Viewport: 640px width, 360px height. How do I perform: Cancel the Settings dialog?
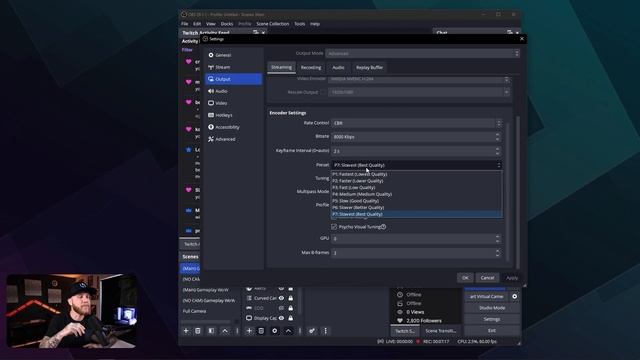487,278
